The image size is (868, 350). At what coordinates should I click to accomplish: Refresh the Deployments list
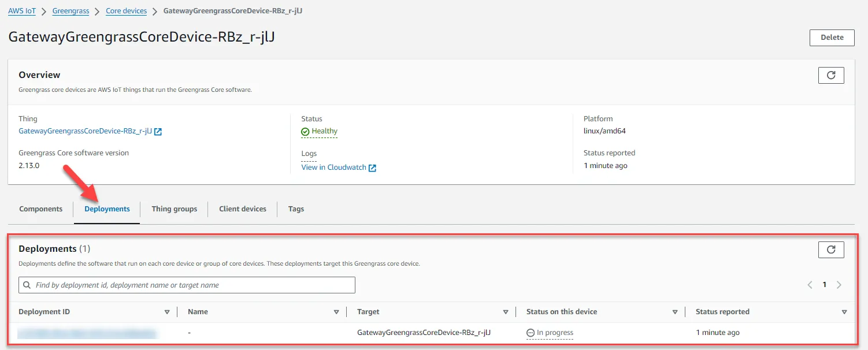pos(831,250)
